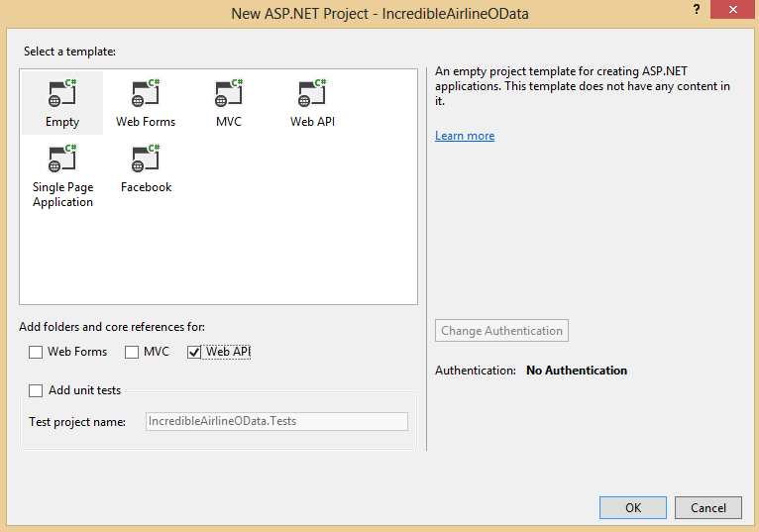Uncheck the Web API core references checkbox
This screenshot has width=759, height=532.
193,352
